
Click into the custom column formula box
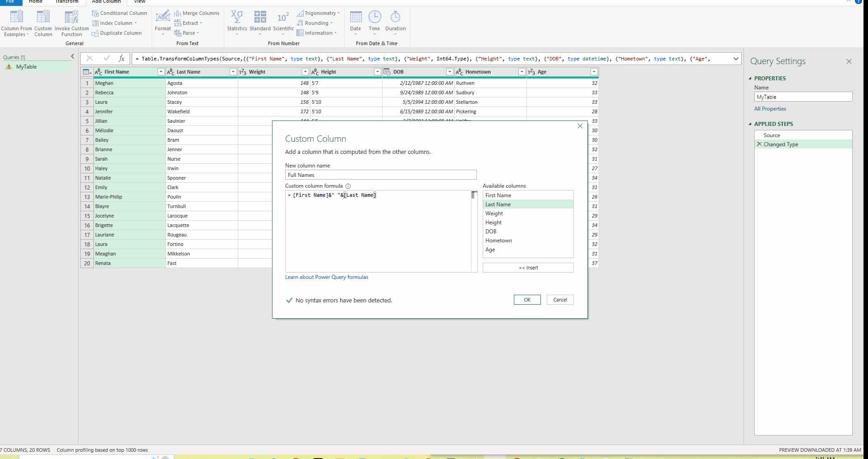pyautogui.click(x=378, y=231)
